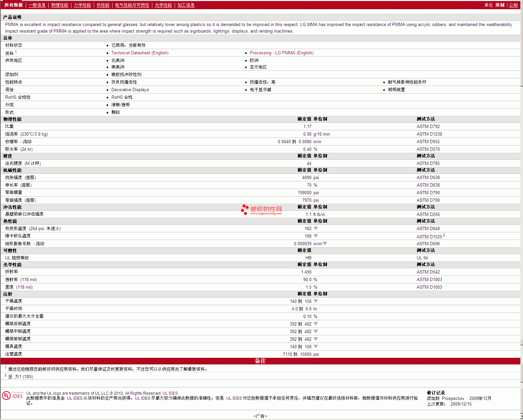523x420 pixels.
Task: Open Technical Datasheet (English) link
Action: point(140,53)
